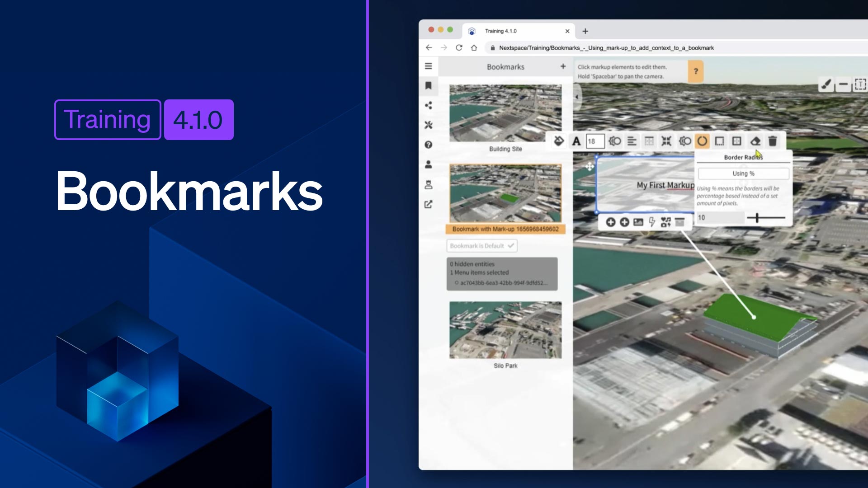The height and width of the screenshot is (488, 868).
Task: Click the external link sidebar icon
Action: 429,204
